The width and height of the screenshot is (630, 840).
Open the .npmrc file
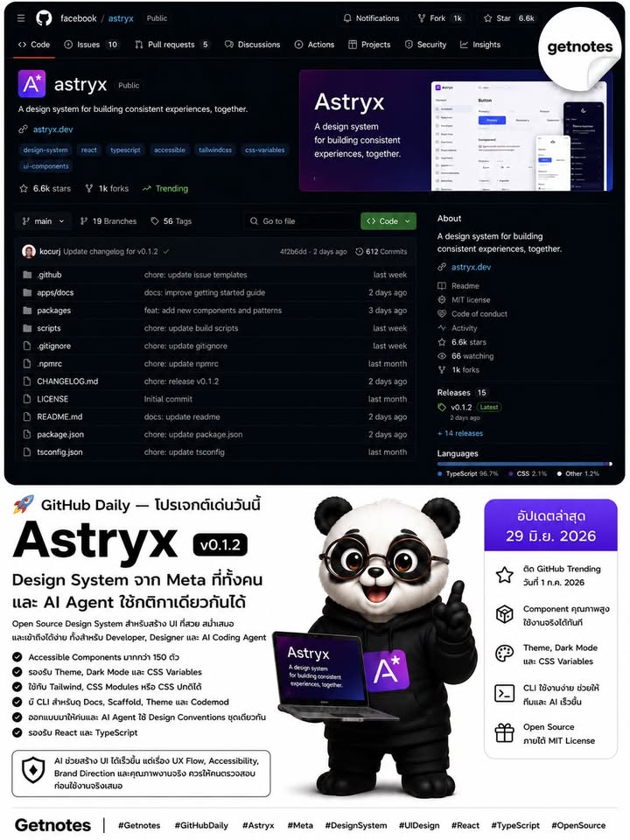(49, 363)
